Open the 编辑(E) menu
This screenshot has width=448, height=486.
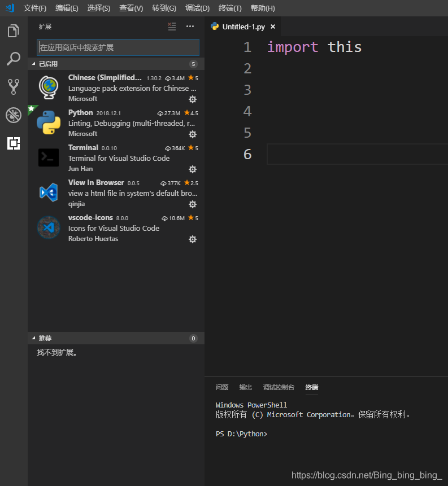(x=67, y=8)
